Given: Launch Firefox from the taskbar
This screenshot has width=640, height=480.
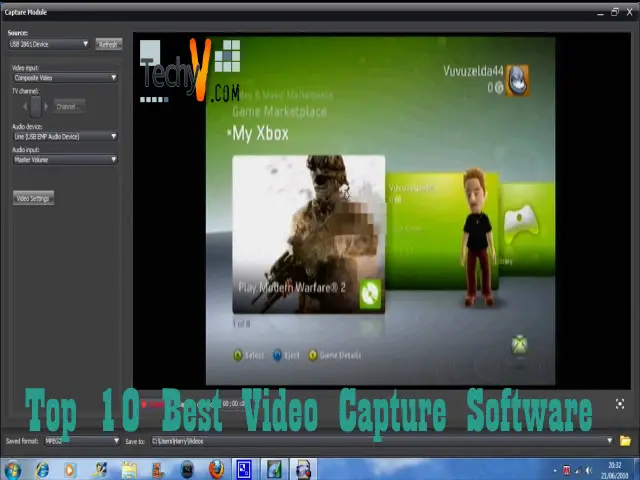Looking at the screenshot, I should click(x=216, y=469).
